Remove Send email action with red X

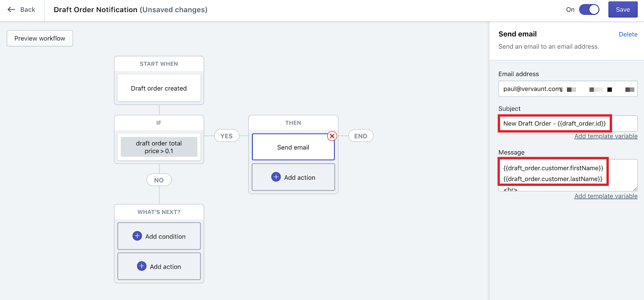coord(332,136)
